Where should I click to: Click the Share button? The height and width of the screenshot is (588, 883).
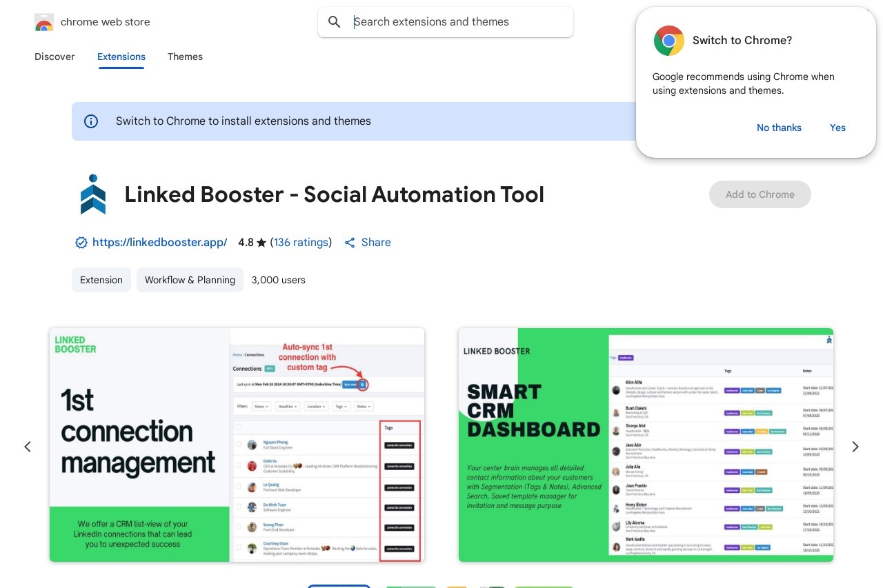click(x=368, y=243)
